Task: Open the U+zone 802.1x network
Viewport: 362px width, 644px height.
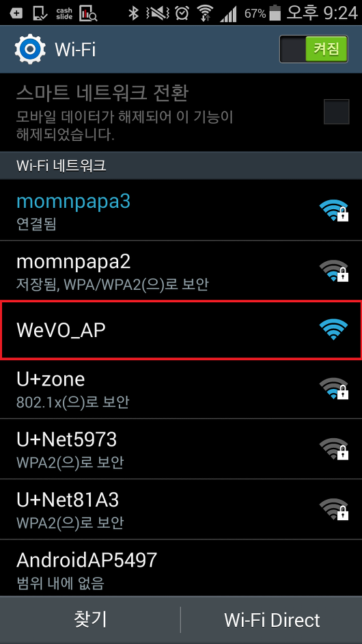Action: [181, 389]
